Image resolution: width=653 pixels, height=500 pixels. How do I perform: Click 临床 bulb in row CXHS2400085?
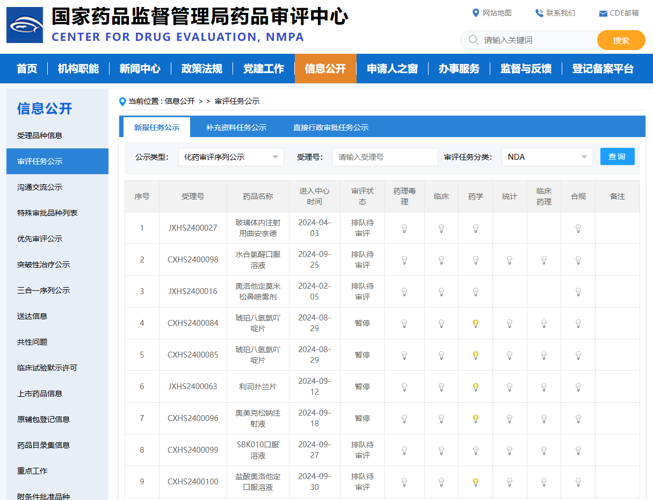click(441, 355)
